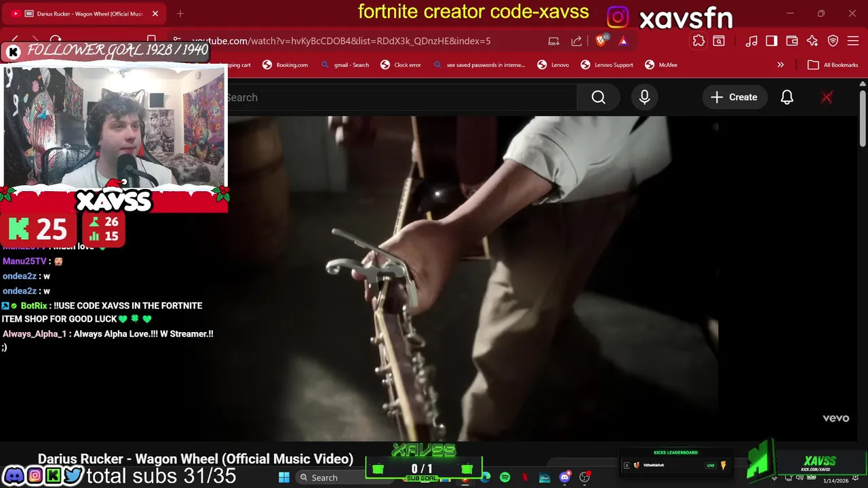Image resolution: width=868 pixels, height=488 pixels.
Task: Click the install app icon in address bar
Action: tap(554, 41)
